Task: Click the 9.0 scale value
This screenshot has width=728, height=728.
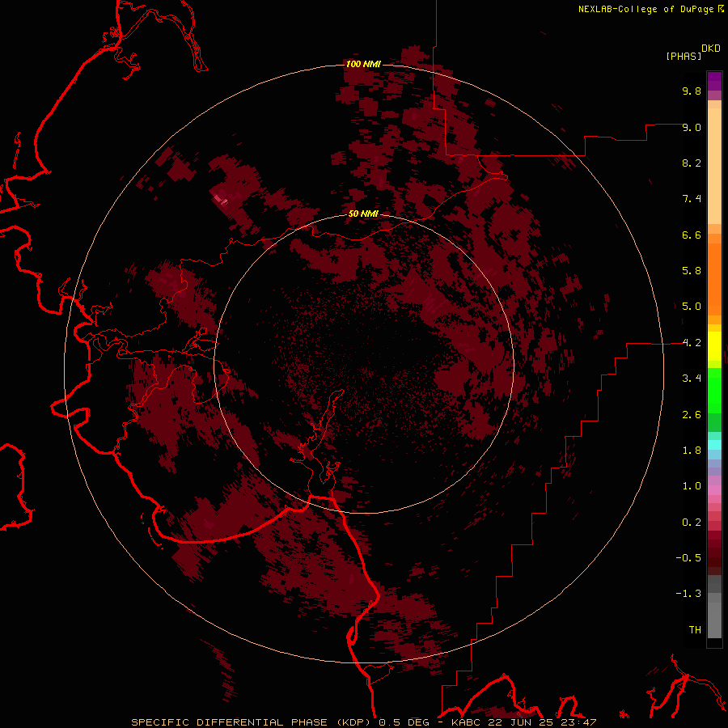Action: tap(692, 127)
